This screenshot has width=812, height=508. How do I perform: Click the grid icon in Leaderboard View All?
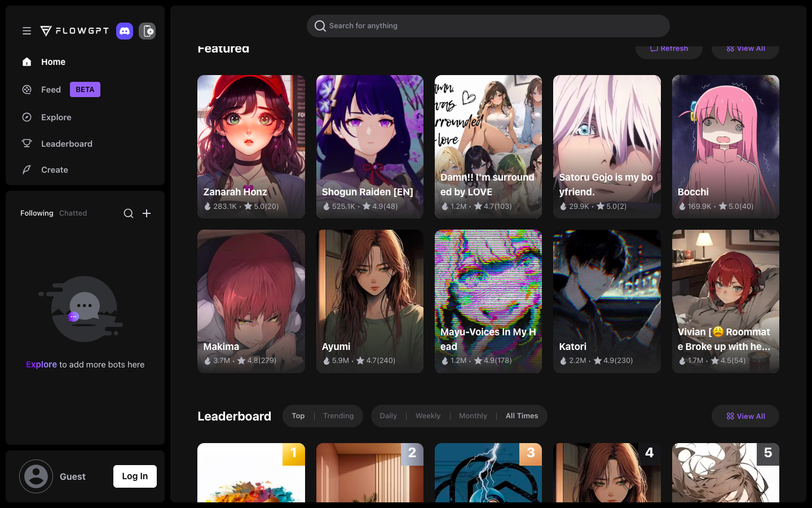[730, 417]
